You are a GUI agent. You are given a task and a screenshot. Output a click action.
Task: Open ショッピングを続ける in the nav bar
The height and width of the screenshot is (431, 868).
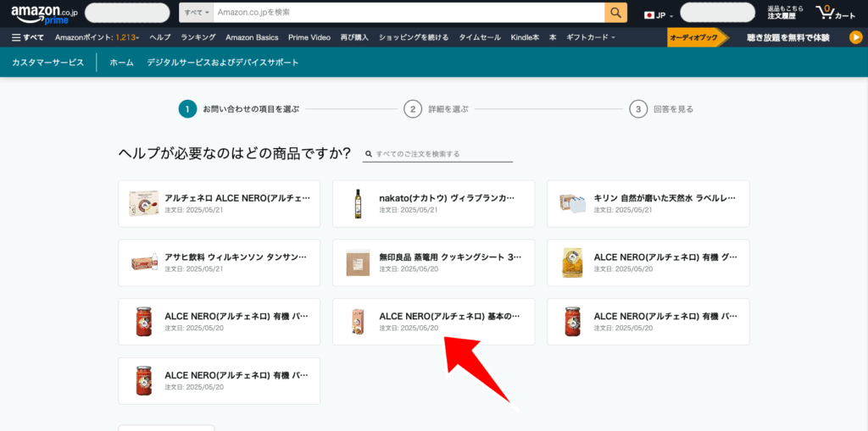tap(414, 37)
